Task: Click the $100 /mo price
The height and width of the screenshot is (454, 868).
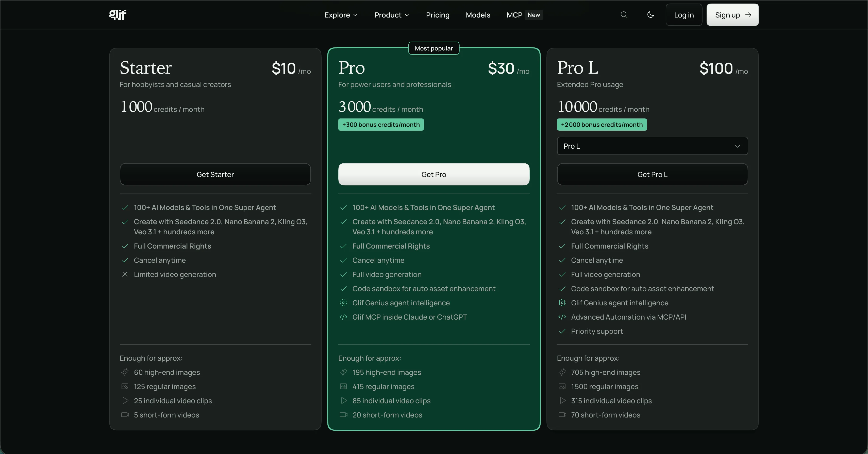Action: [724, 68]
